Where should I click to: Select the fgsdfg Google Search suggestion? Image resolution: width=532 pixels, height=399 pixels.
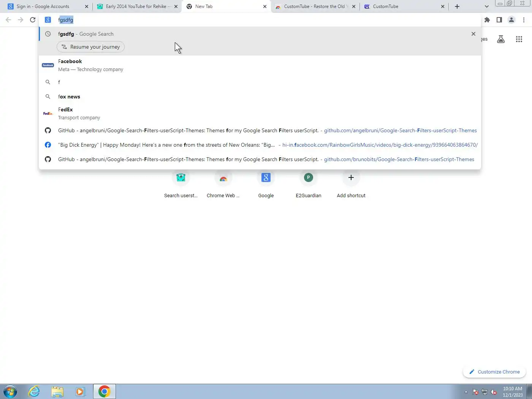tap(260, 34)
